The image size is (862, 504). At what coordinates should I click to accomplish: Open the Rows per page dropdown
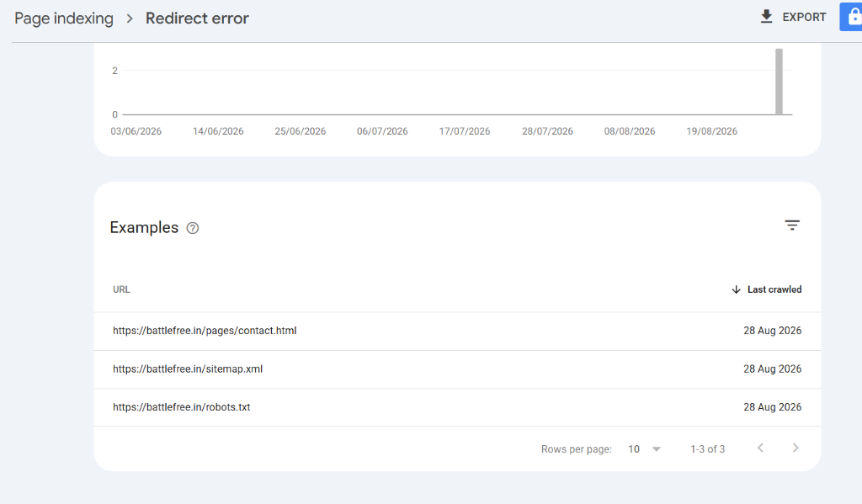[x=645, y=449]
